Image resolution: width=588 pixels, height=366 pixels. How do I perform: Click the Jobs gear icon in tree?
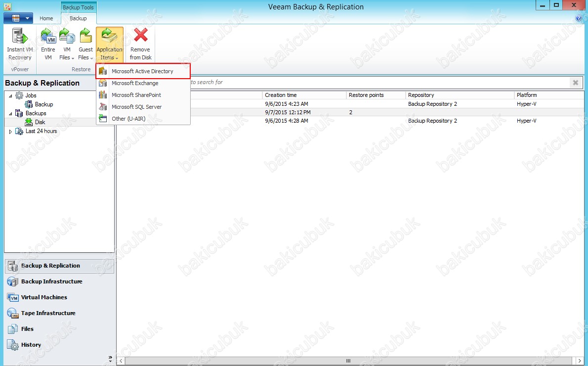point(19,95)
